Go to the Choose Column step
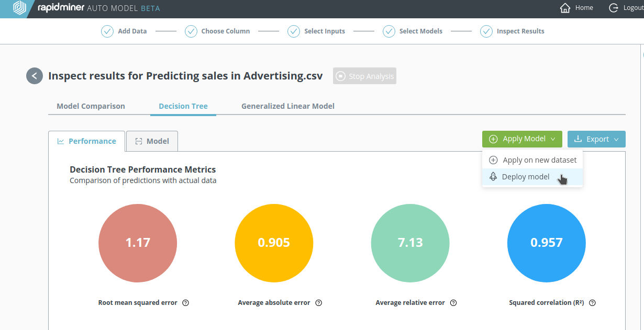This screenshot has width=644, height=330. [218, 31]
